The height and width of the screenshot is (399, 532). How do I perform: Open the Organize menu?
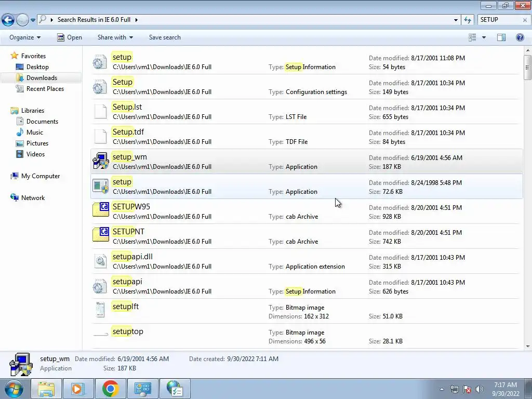(x=25, y=37)
